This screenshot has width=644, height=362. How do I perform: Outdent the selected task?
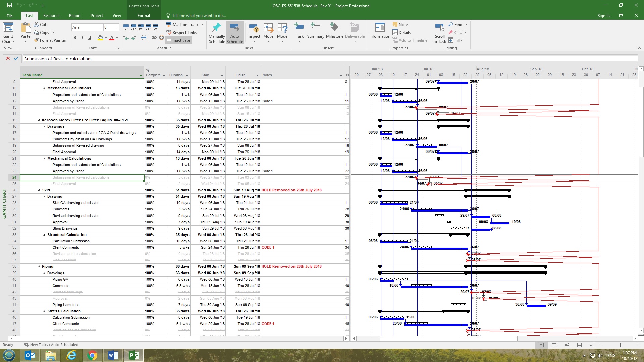pyautogui.click(x=126, y=38)
